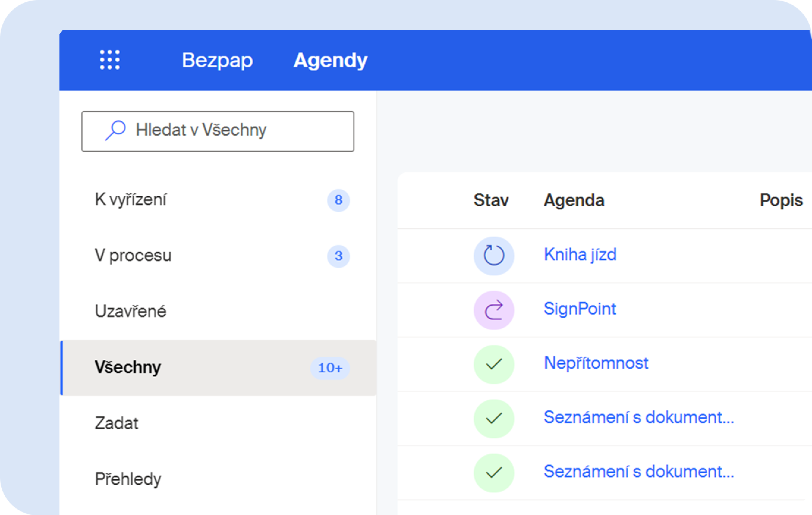
Task: Open the Bezpap header item
Action: (x=217, y=60)
